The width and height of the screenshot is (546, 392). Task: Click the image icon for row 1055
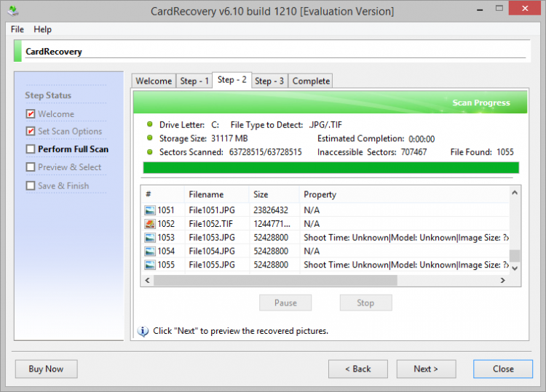pyautogui.click(x=150, y=265)
